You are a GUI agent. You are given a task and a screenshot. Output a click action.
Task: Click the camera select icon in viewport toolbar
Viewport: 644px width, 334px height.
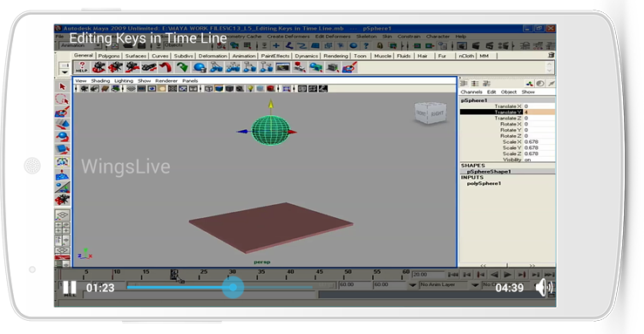85,89
